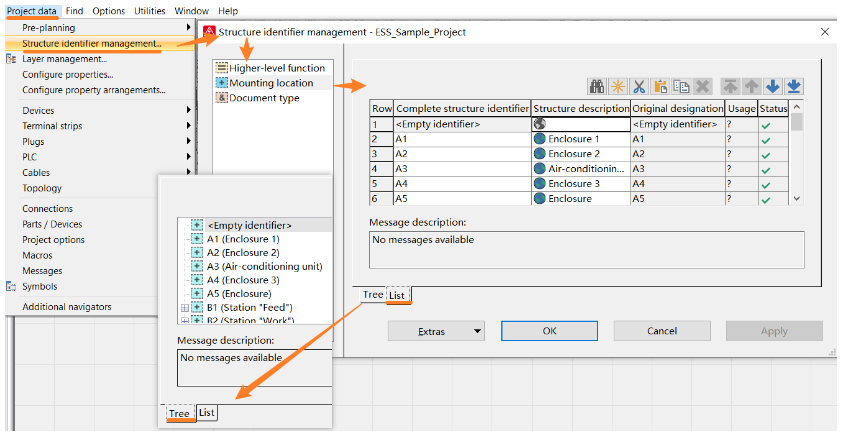This screenshot has height=435, width=841.
Task: Click the globe icon in Enclosure 2 row
Action: (540, 153)
